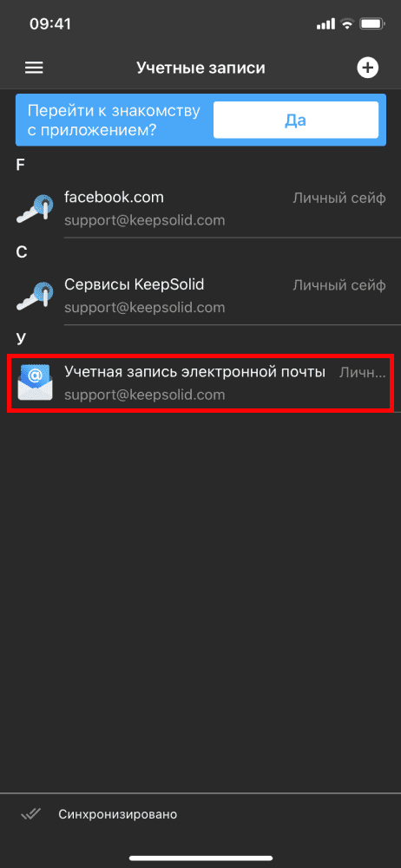Tap the Синхронизировано status text

tap(118, 814)
